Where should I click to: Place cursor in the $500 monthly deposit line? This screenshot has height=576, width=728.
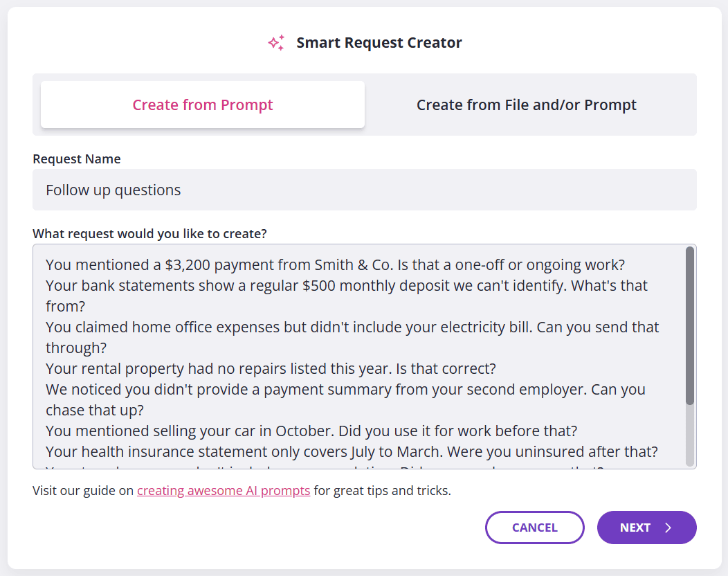(x=346, y=285)
